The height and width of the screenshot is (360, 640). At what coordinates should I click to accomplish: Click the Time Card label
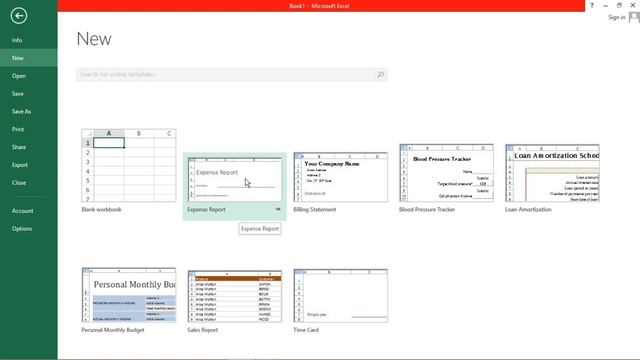pyautogui.click(x=306, y=330)
